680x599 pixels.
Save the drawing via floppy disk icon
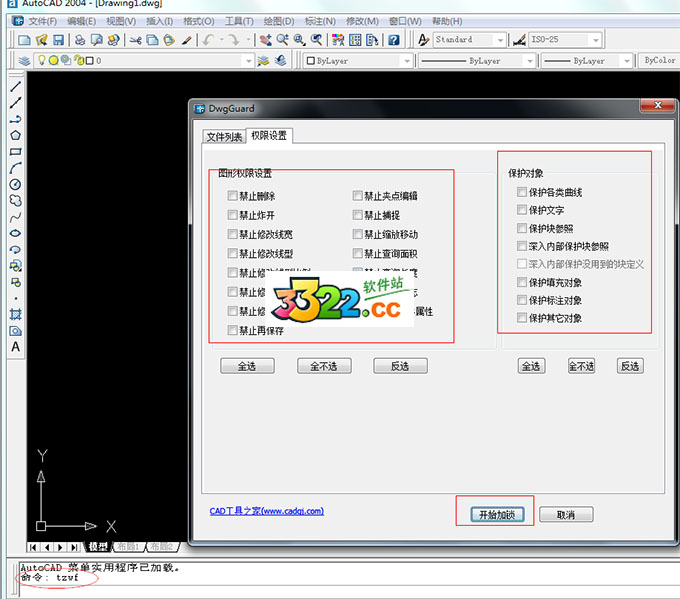59,40
